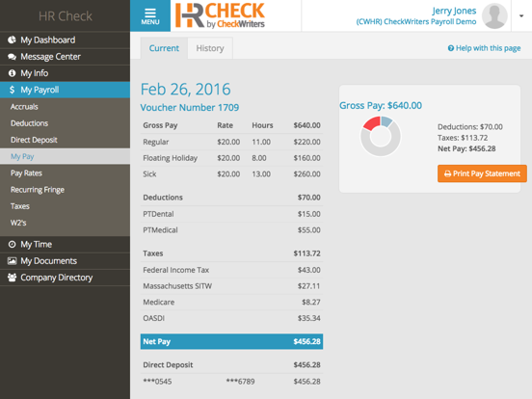This screenshot has height=399, width=532.
Task: Collapse the My Payroll menu section
Action: coord(65,90)
